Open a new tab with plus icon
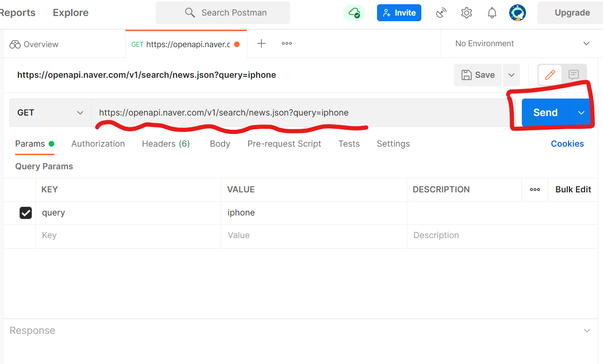This screenshot has width=603, height=364. click(x=261, y=44)
